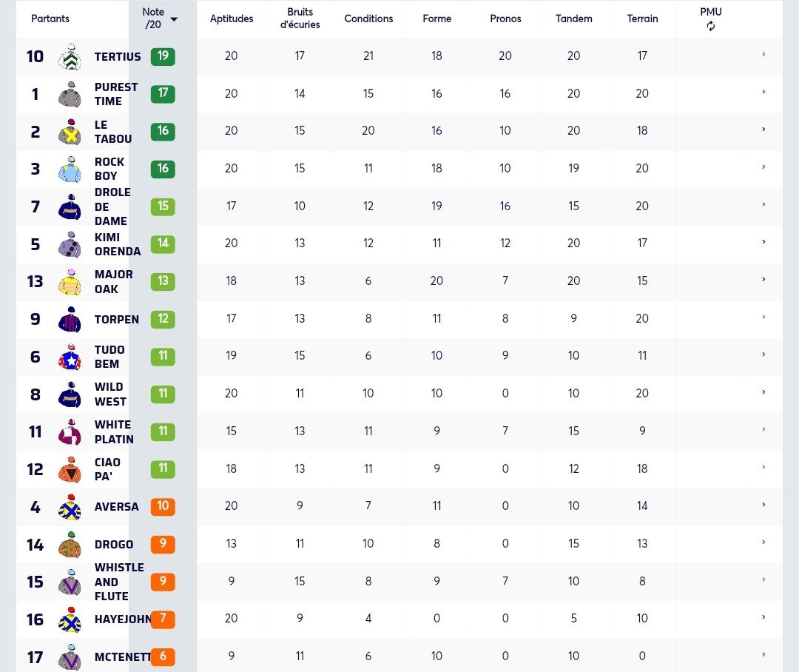
Task: Click Hayejohn orange score badge 7
Action: click(163, 619)
